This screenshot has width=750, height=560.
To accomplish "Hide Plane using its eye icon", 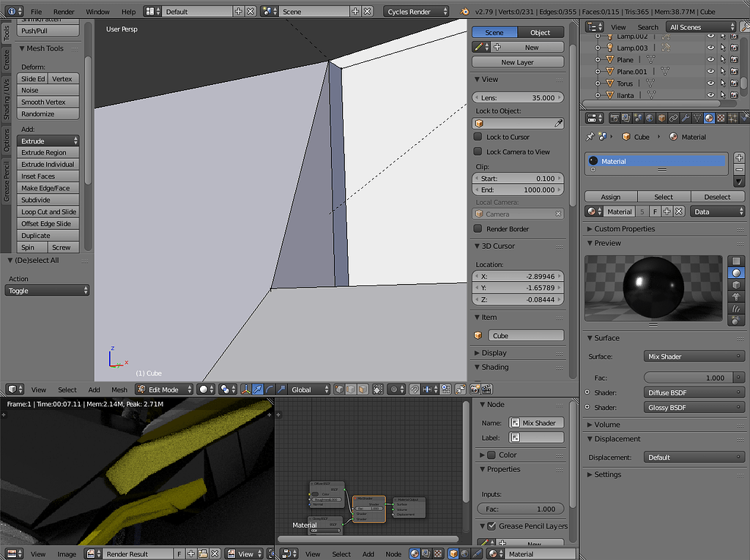I will [x=710, y=60].
